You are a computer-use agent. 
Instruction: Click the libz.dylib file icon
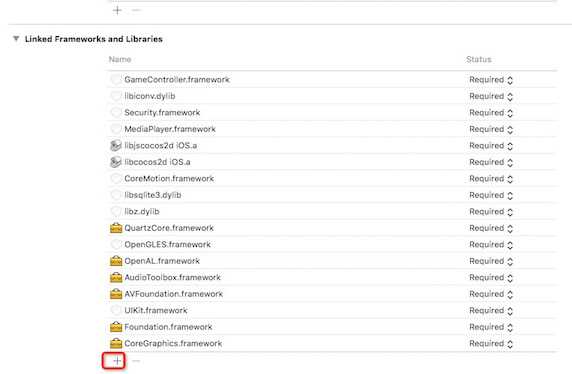point(116,211)
